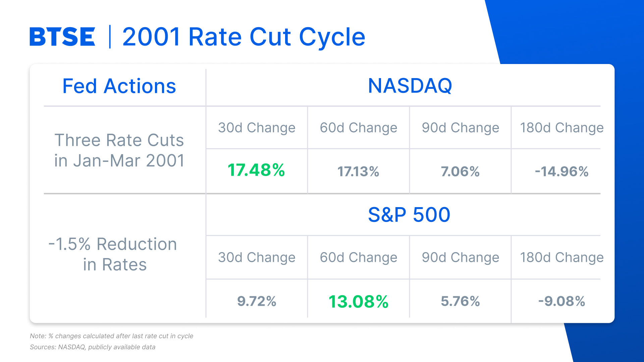644x362 pixels.
Task: Click the BTSE logo
Action: (x=62, y=37)
